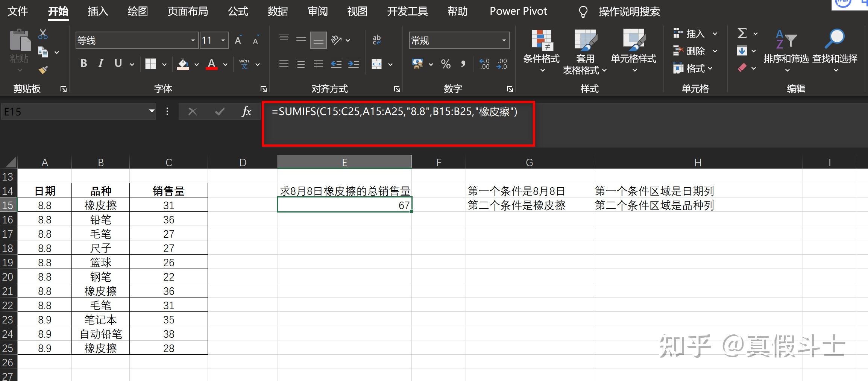Image resolution: width=868 pixels, height=381 pixels.
Task: Open 条件格式 conditional formatting
Action: point(542,51)
